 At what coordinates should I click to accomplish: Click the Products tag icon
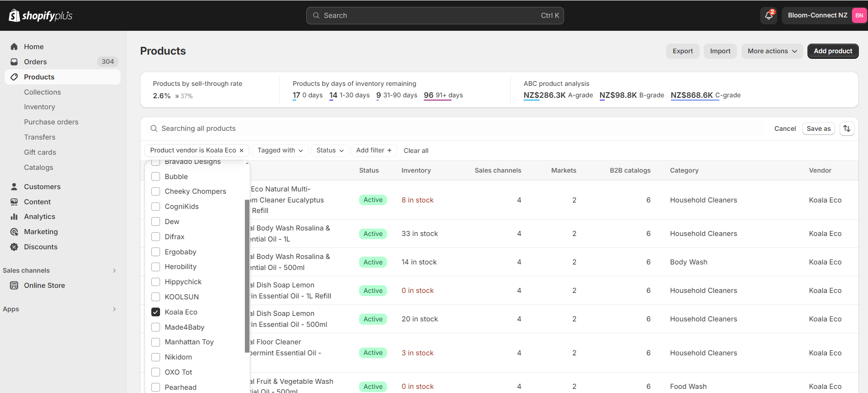(14, 77)
